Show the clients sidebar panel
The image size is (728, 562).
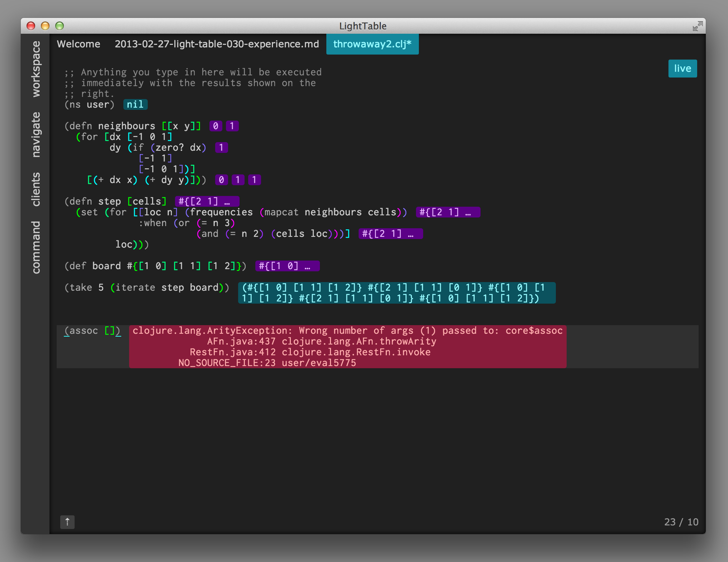pos(36,189)
